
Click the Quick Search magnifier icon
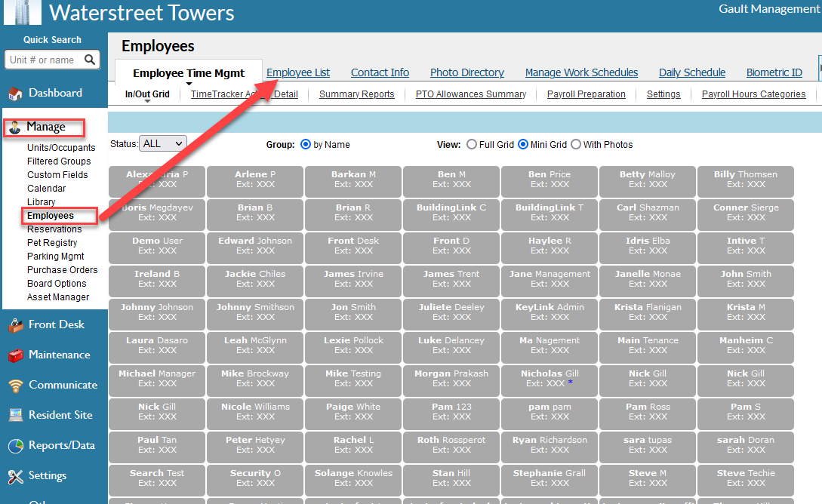90,59
